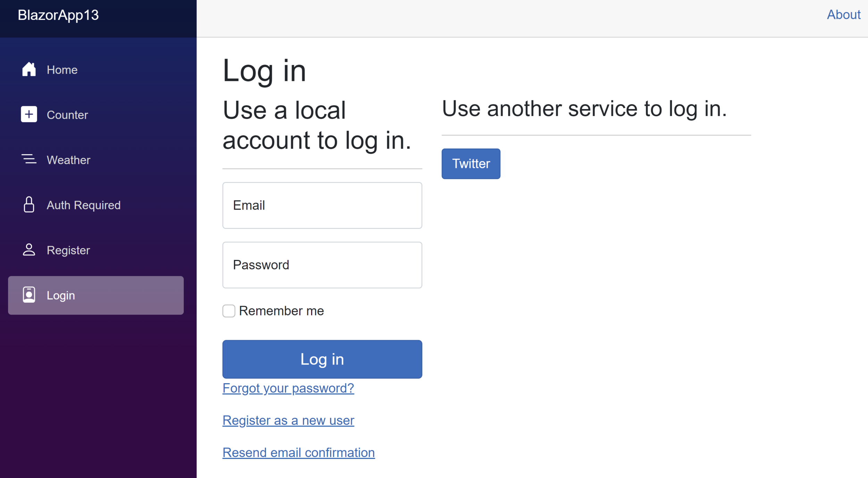Click the Login badge icon
This screenshot has height=478, width=868.
click(29, 295)
